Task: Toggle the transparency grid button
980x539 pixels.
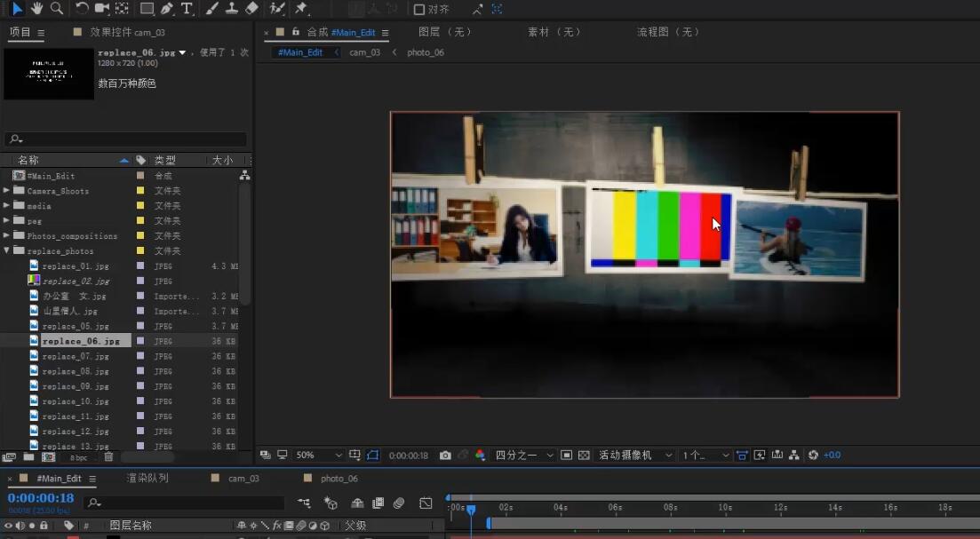Action: click(584, 456)
